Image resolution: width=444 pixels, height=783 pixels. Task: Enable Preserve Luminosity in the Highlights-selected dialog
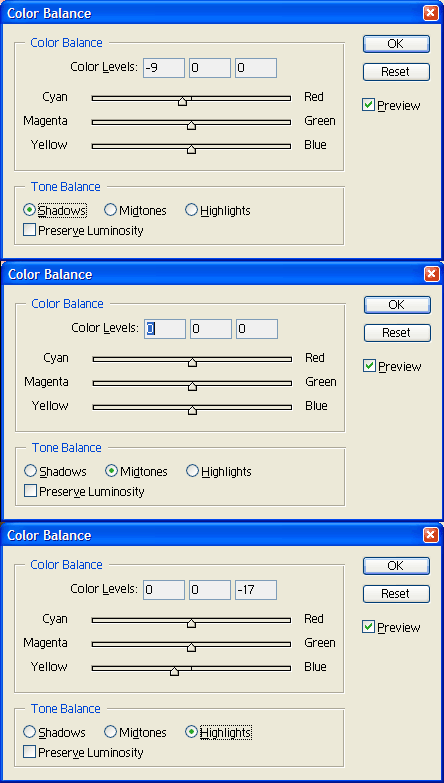tap(29, 752)
